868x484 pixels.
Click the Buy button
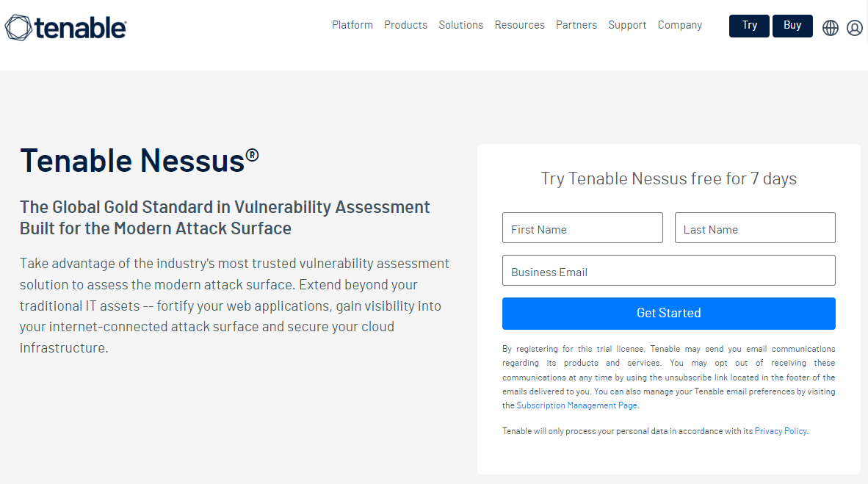click(792, 25)
